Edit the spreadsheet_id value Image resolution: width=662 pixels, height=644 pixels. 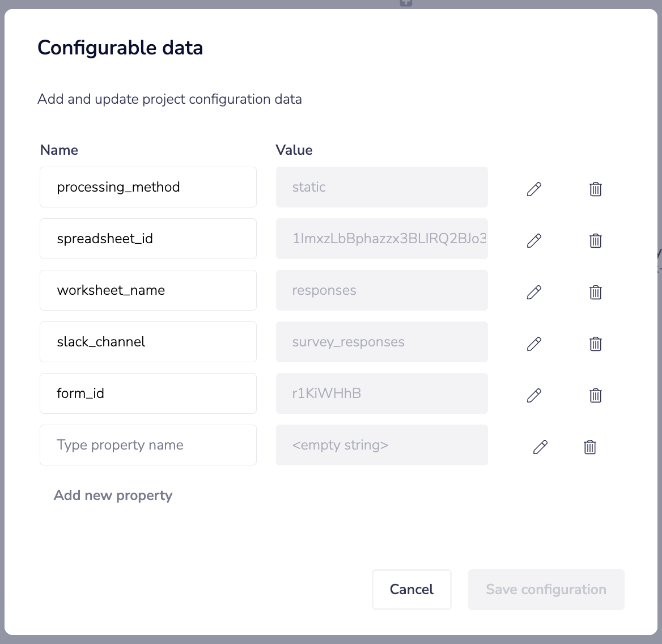(534, 240)
